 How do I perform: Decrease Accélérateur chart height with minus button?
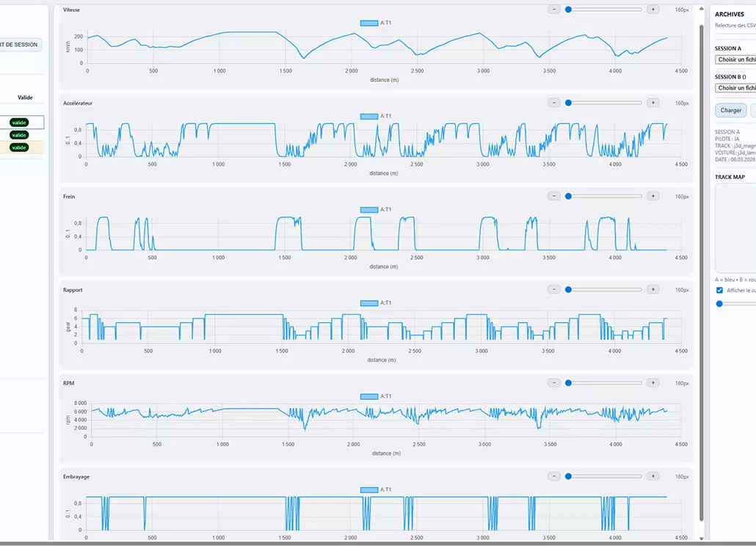(x=554, y=103)
